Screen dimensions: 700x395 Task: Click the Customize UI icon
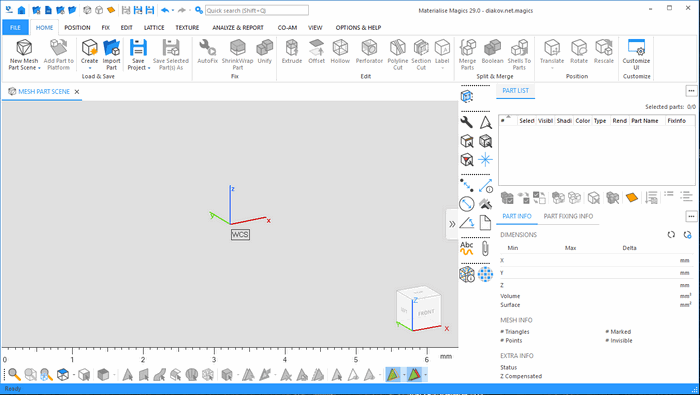pyautogui.click(x=636, y=54)
